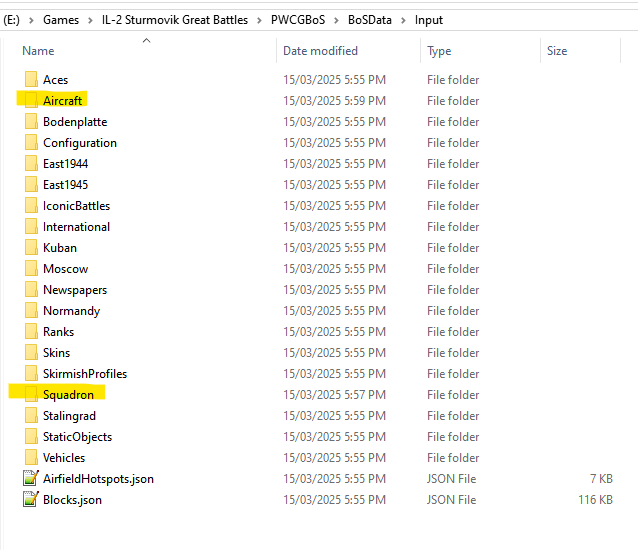Navigate to Games in address bar

[61, 20]
